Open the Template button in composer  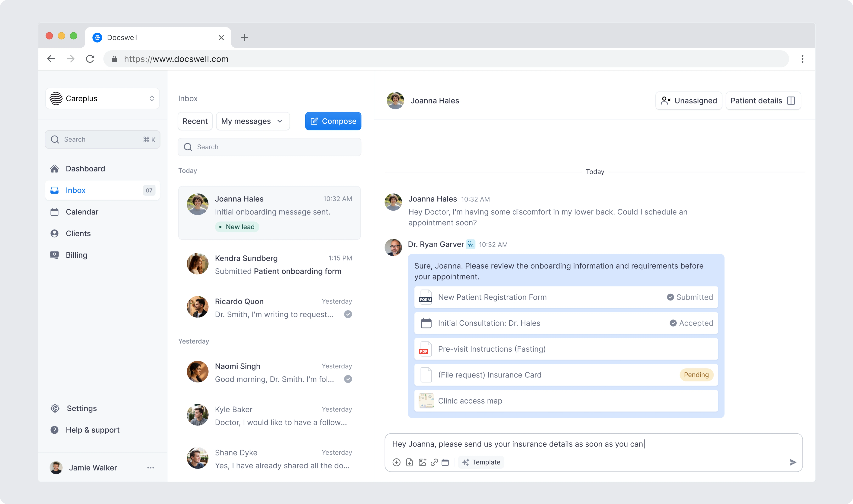point(481,462)
